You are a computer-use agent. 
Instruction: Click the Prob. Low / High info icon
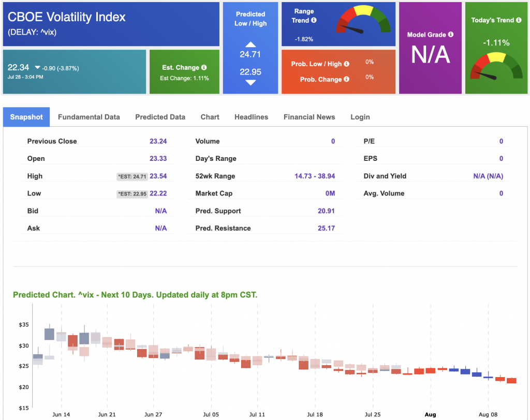[346, 64]
